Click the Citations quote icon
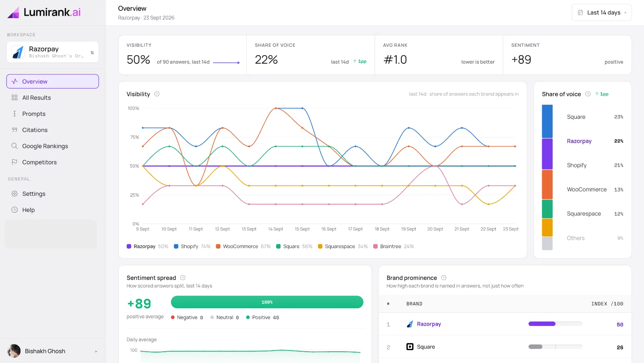The height and width of the screenshot is (363, 644). tap(14, 130)
